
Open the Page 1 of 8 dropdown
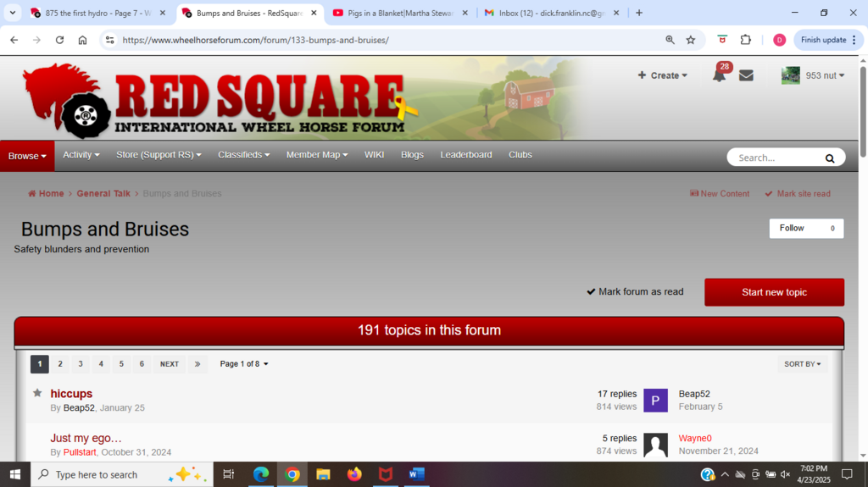coord(244,364)
